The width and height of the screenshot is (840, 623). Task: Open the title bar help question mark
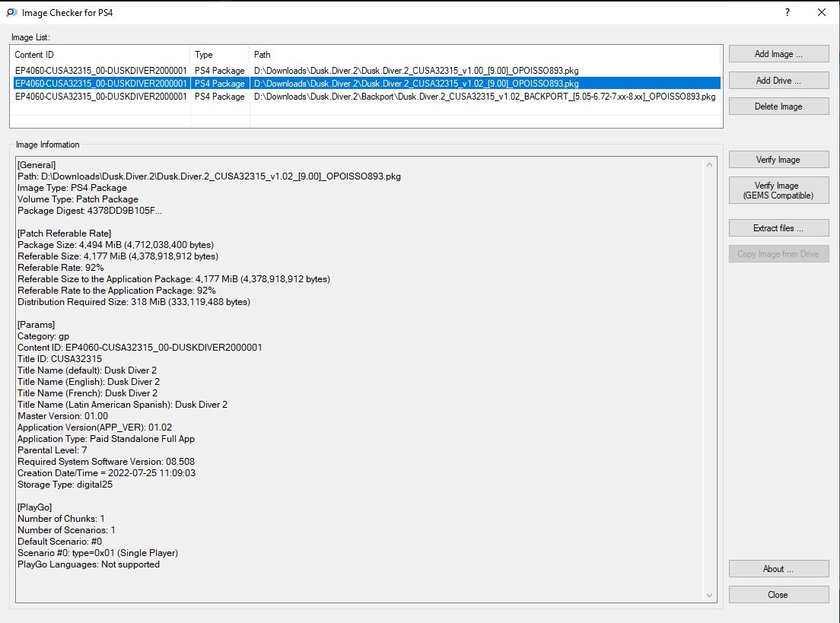coord(787,12)
